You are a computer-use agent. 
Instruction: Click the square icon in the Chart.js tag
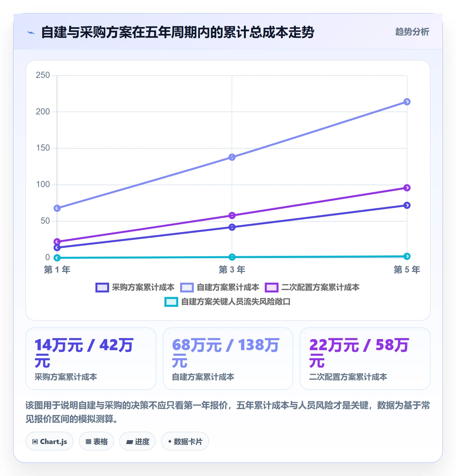point(35,442)
